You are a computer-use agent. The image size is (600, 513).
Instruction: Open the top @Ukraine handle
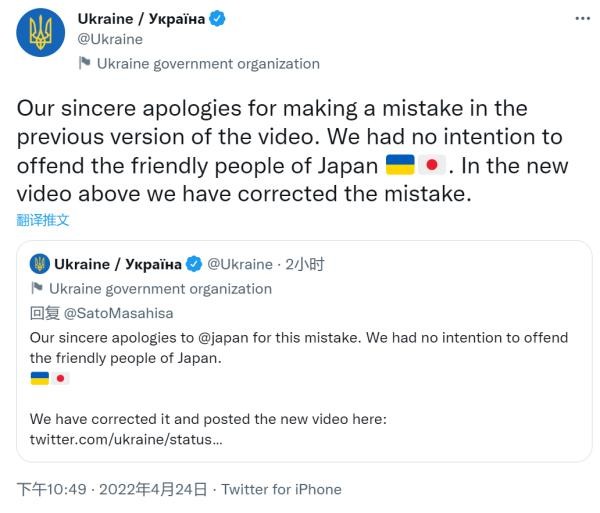[110, 39]
